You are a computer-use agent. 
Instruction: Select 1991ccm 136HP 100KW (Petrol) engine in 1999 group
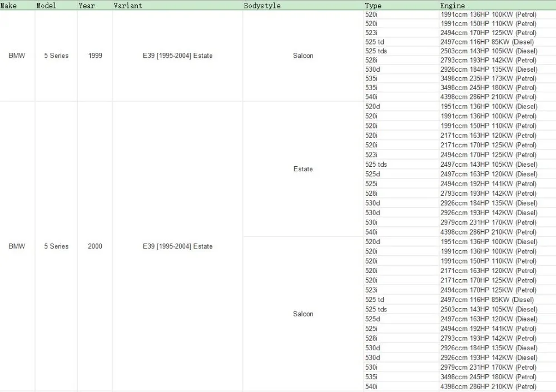coord(489,14)
